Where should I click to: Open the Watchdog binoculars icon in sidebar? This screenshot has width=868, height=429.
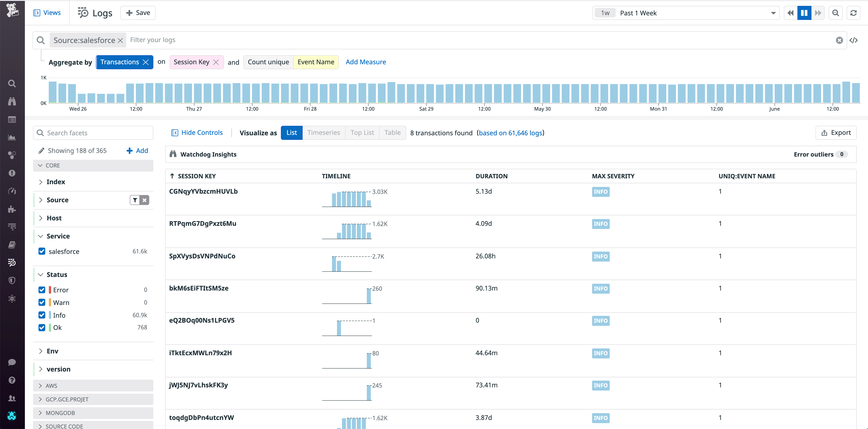[x=12, y=101]
